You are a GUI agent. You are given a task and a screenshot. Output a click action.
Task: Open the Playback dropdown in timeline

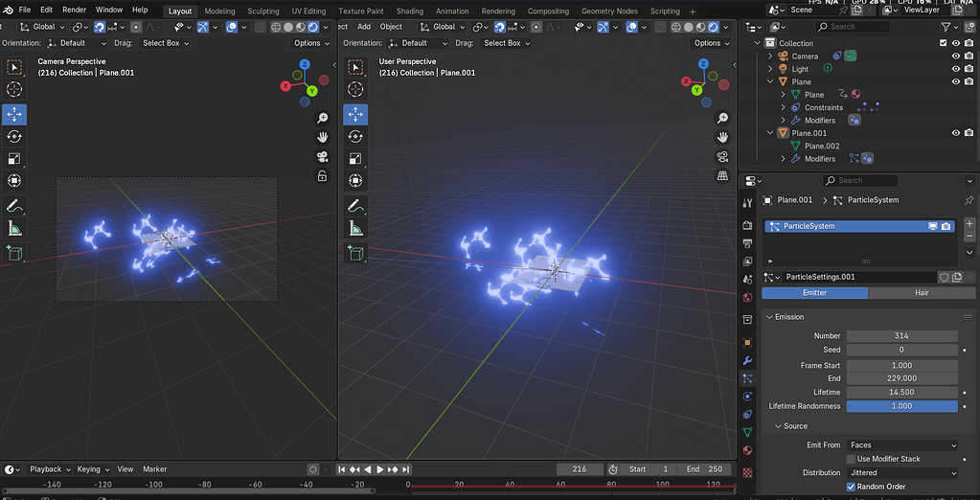[49, 469]
